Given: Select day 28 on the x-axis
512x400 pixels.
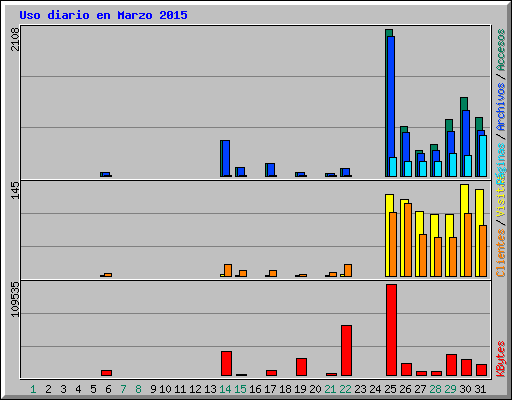Looking at the screenshot, I should (x=435, y=389).
